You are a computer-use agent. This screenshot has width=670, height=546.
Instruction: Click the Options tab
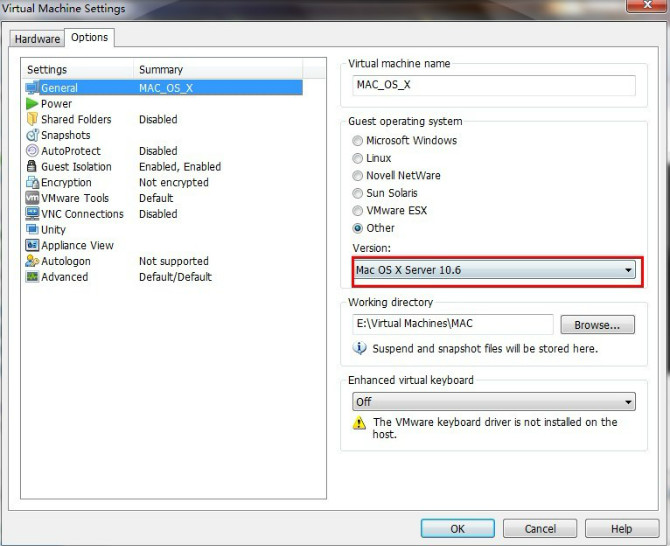[x=89, y=38]
